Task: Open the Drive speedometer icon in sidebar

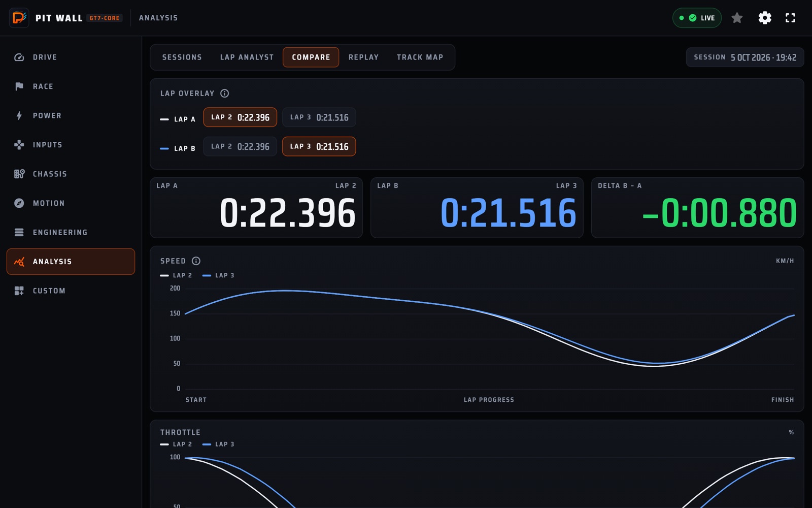Action: pos(19,57)
